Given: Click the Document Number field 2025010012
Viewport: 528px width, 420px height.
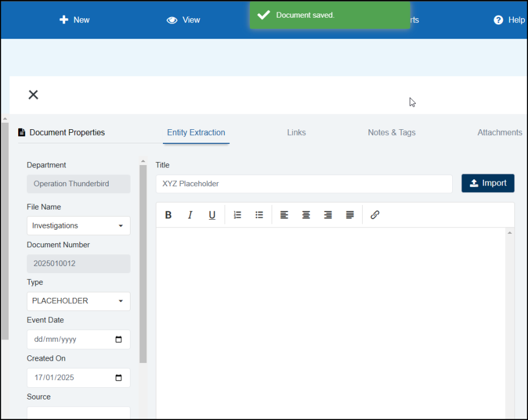Looking at the screenshot, I should point(78,264).
